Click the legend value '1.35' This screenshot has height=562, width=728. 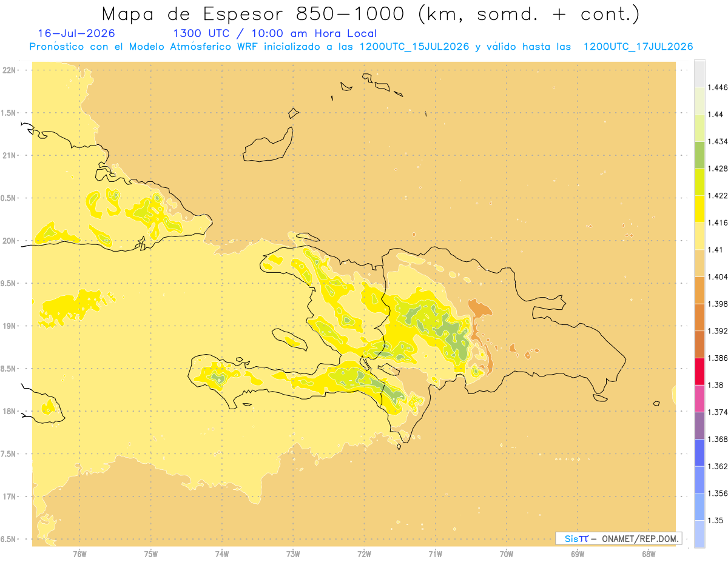tap(715, 521)
